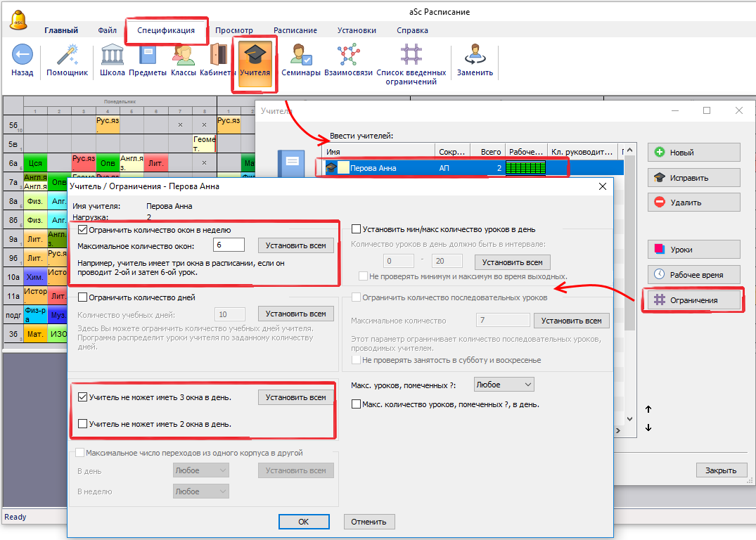Open Кабинеты classrooms door icon
Screen dimensions: 756x540
[218, 56]
